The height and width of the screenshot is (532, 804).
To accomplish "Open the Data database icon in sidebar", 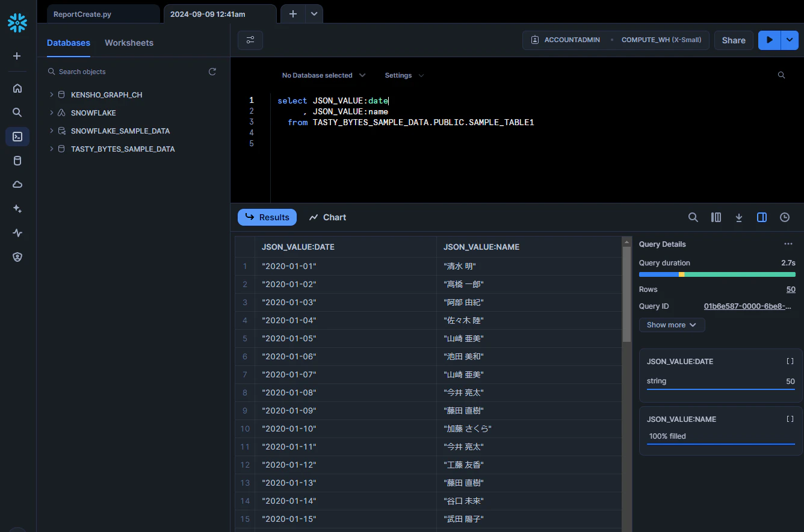I will pyautogui.click(x=17, y=161).
